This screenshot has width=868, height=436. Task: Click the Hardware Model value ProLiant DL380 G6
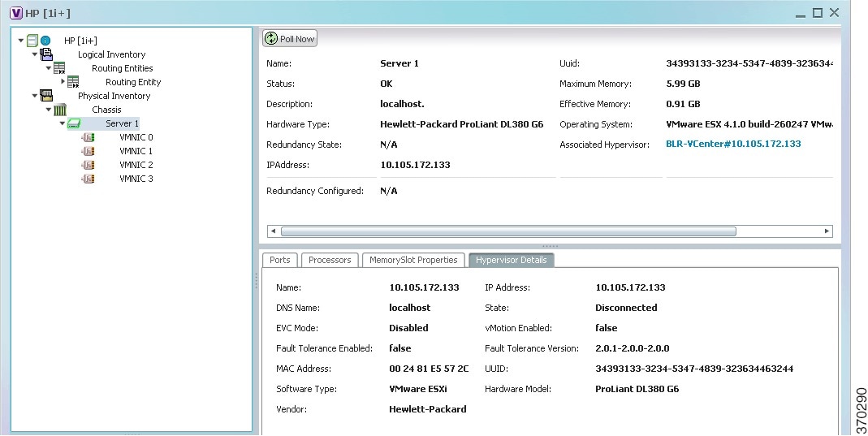(637, 389)
